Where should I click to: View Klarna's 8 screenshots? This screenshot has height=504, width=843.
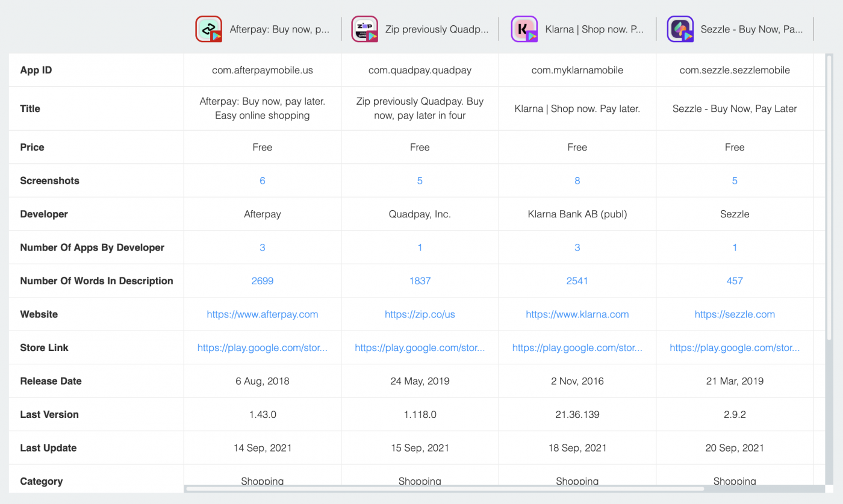coord(577,180)
